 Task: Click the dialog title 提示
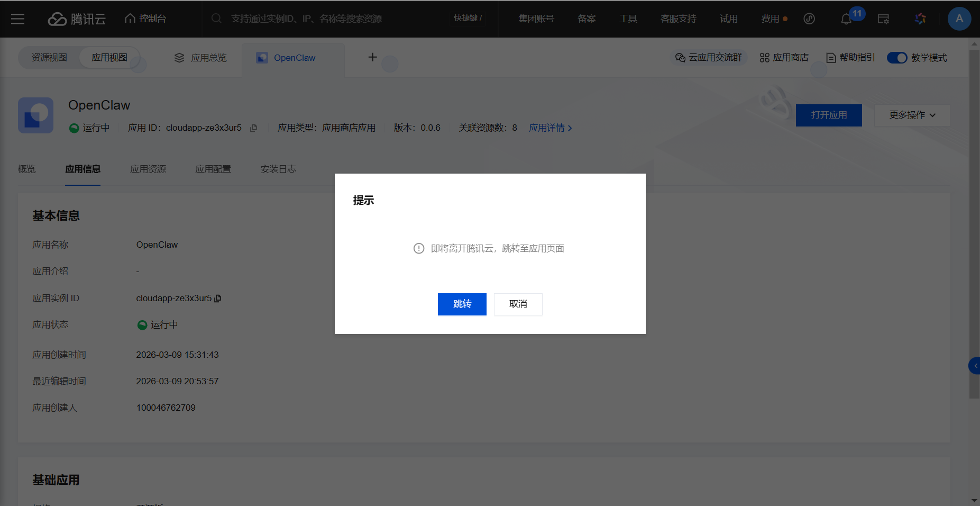(x=364, y=201)
